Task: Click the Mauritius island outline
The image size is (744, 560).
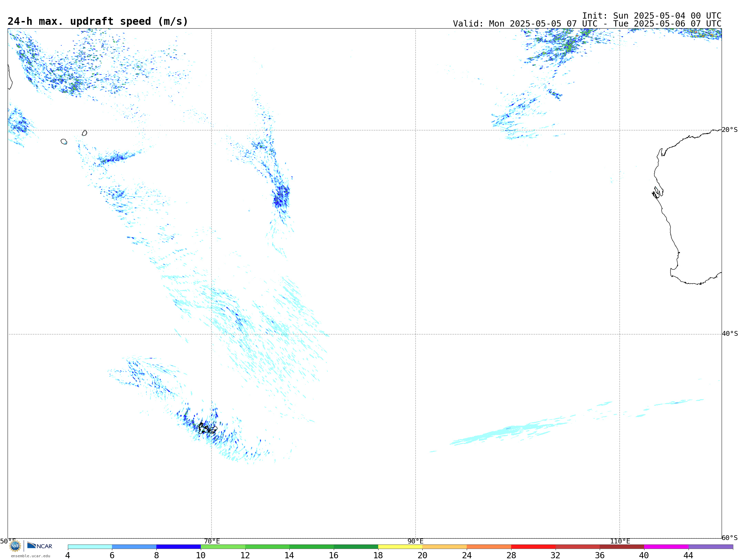Action: 84,133
